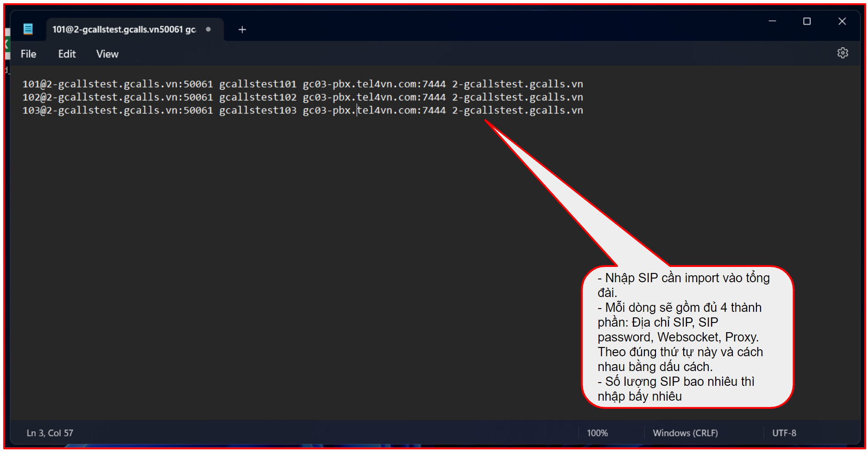Maximize the Notepad window
Viewport: 868px width, 452px height.
(807, 21)
